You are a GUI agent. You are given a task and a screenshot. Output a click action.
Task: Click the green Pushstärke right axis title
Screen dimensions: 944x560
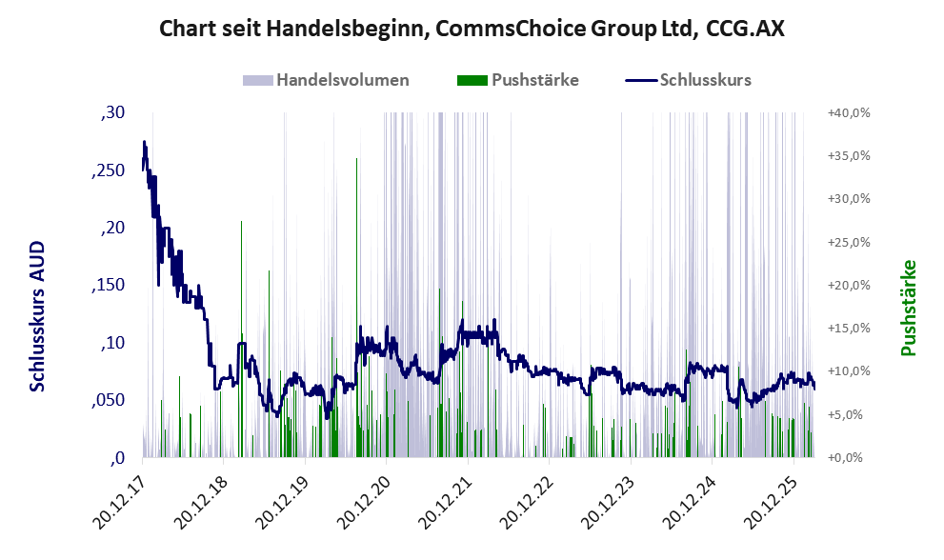[x=908, y=308]
